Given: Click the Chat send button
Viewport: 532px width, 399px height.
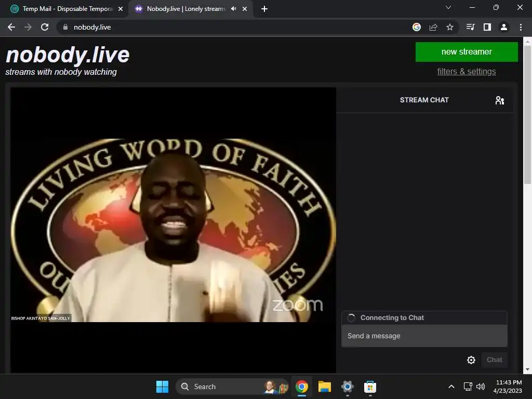Looking at the screenshot, I should (x=495, y=360).
